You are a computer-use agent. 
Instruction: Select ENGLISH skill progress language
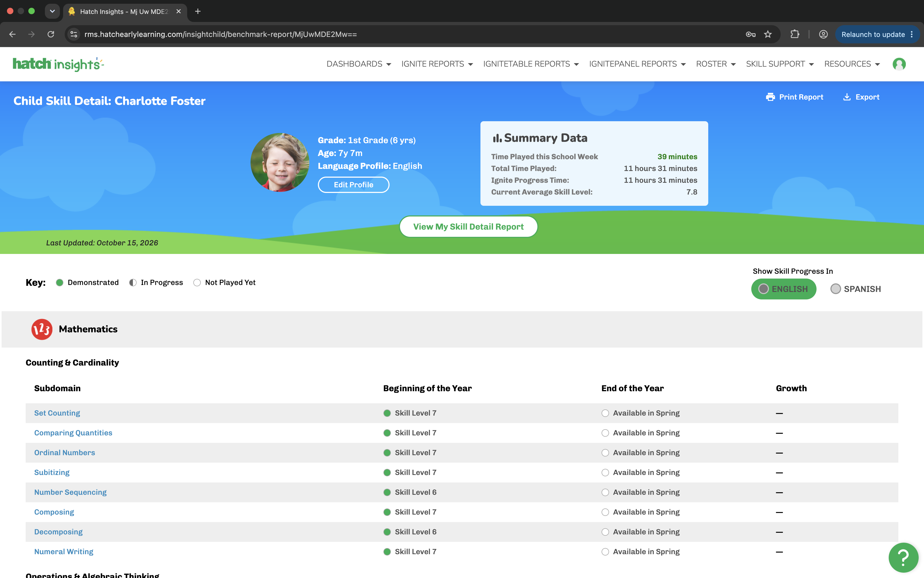coord(783,289)
